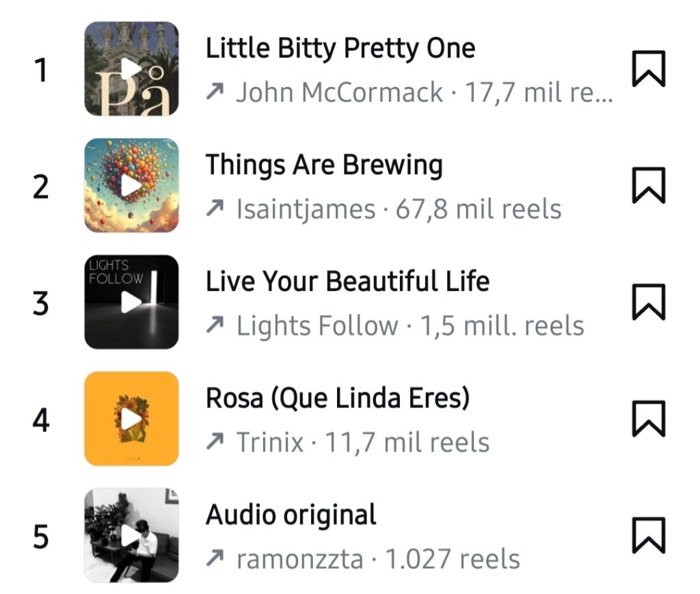Play the orange Rosa cover preview
Viewport: 700px width, 594px height.
pos(131,418)
